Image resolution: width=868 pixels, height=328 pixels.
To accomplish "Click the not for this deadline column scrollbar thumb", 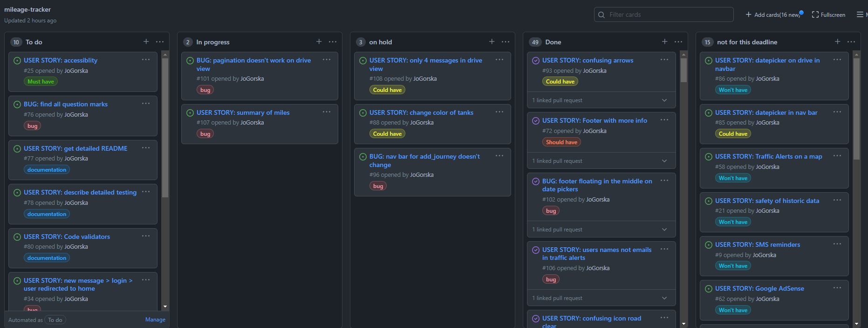I will [x=856, y=109].
